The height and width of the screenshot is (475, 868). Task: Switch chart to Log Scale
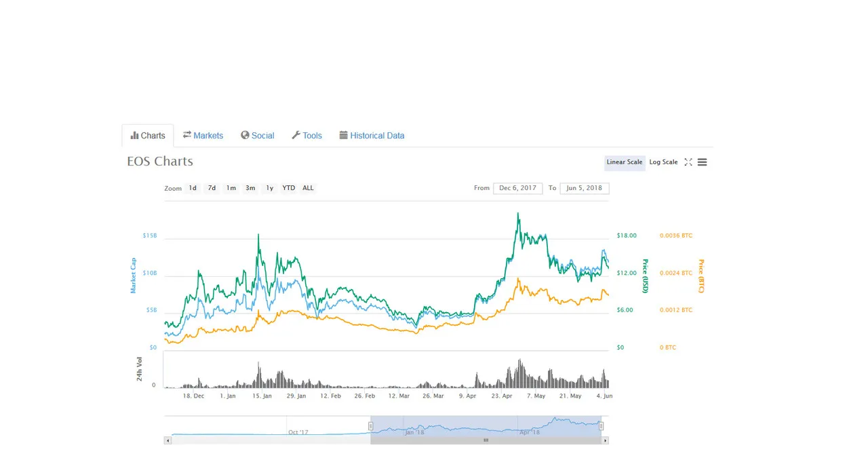pos(663,162)
